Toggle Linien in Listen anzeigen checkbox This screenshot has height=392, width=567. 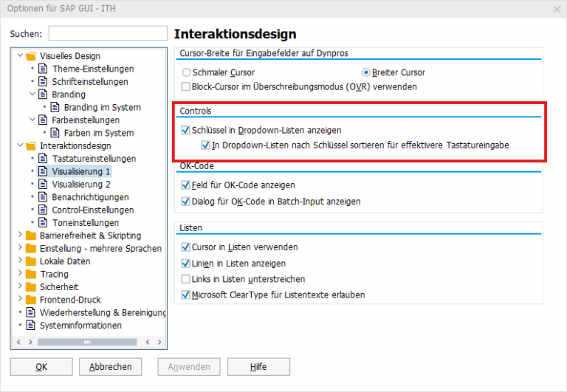coord(186,264)
